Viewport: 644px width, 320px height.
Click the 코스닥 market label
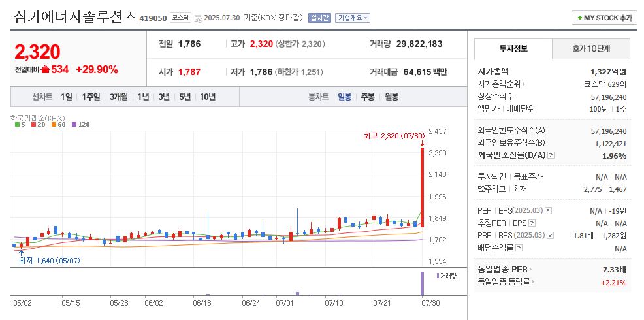(x=181, y=18)
